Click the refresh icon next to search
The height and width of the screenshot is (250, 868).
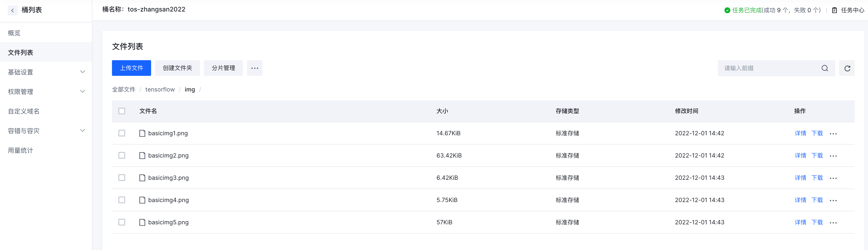pyautogui.click(x=847, y=68)
